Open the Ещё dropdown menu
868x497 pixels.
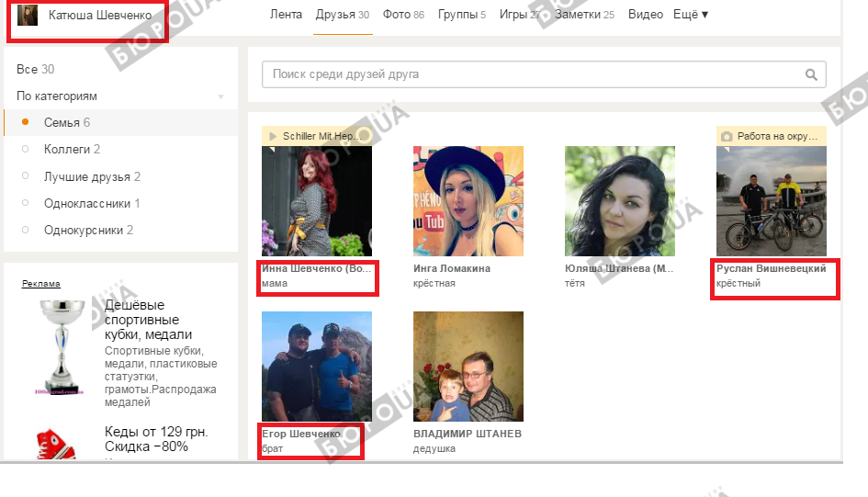click(690, 15)
